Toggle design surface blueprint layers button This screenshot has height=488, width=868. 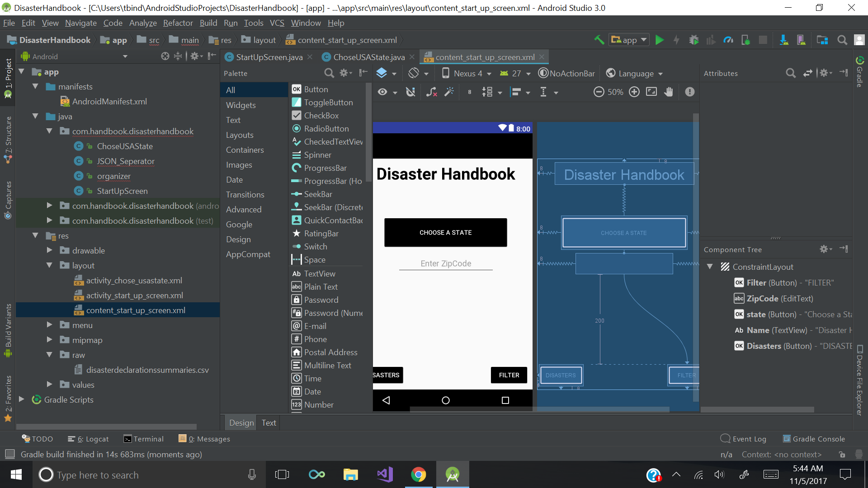[x=382, y=73]
